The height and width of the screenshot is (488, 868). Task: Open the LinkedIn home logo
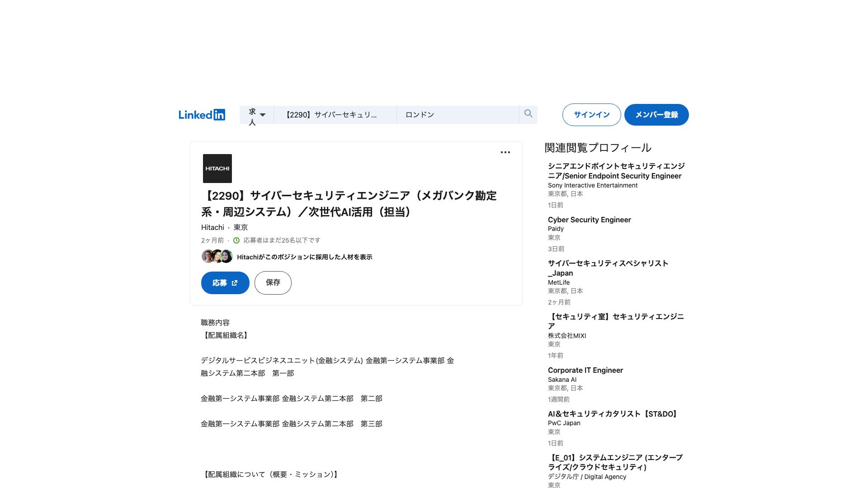pos(202,115)
